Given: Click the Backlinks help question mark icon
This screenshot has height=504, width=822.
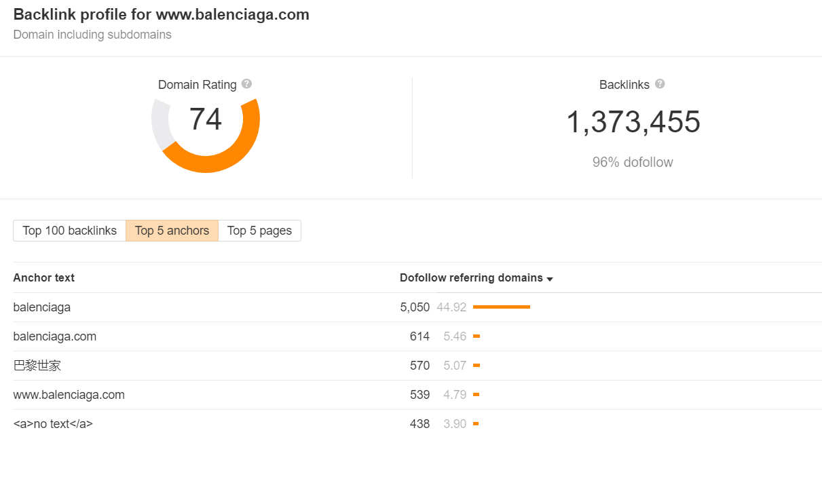Looking at the screenshot, I should pos(660,84).
